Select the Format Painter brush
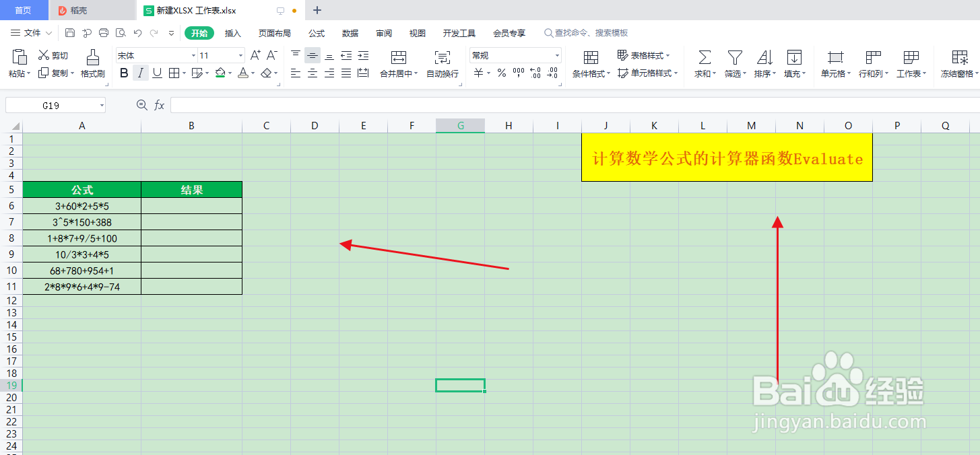980x455 pixels. point(93,57)
